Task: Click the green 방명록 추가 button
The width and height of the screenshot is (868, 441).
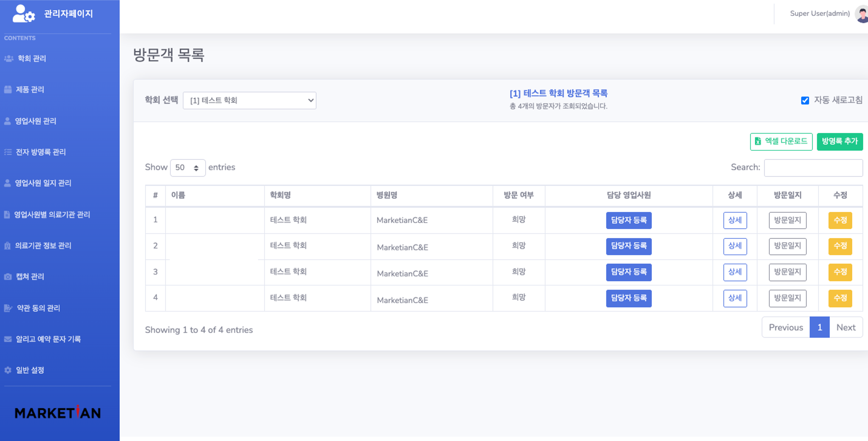Action: [839, 141]
